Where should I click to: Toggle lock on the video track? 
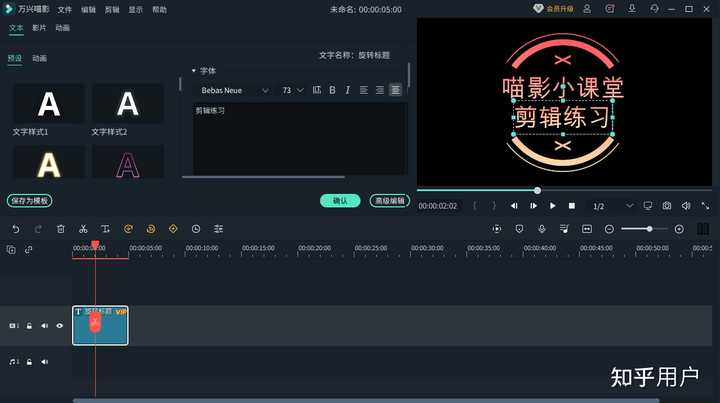pyautogui.click(x=29, y=326)
